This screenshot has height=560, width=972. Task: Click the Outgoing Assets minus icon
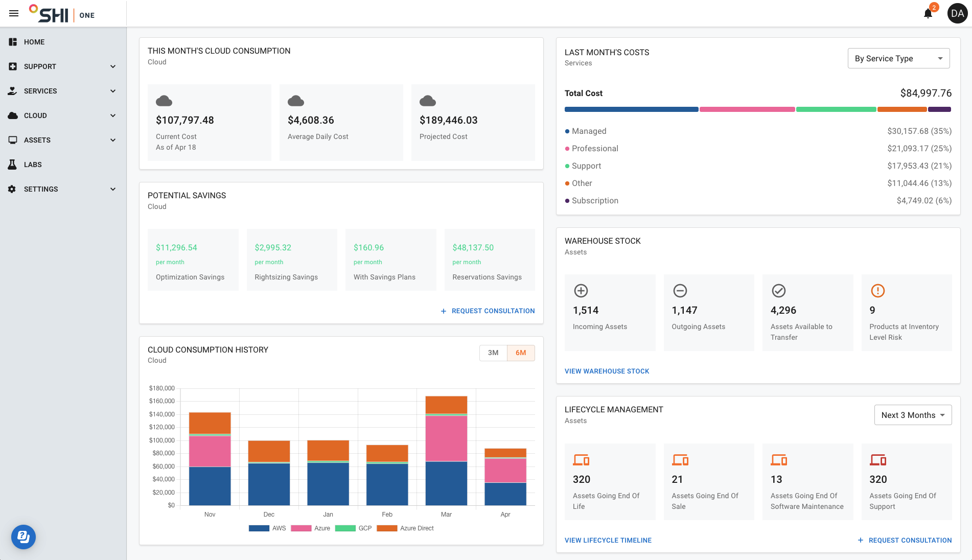(680, 291)
